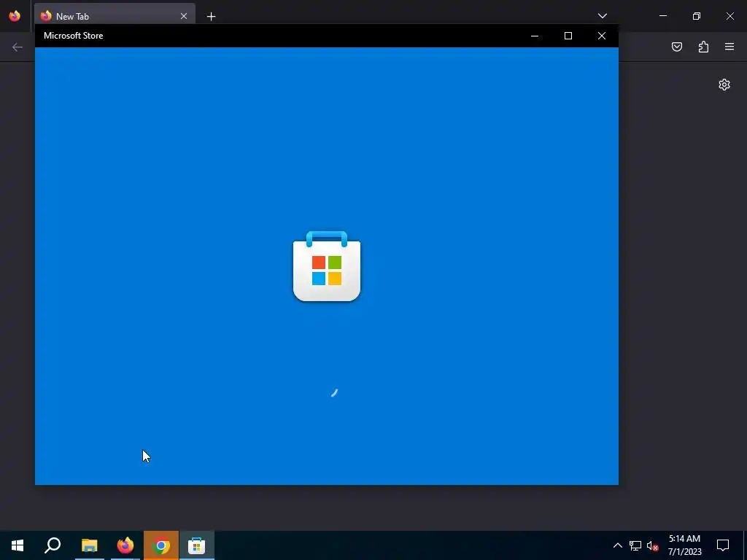This screenshot has height=560, width=747.
Task: Open network status tray icon
Action: (x=635, y=545)
